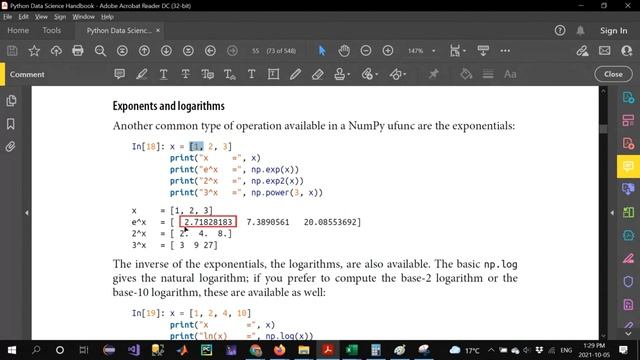Image resolution: width=640 pixels, height=360 pixels.
Task: Open the Help menu
Action: (107, 17)
